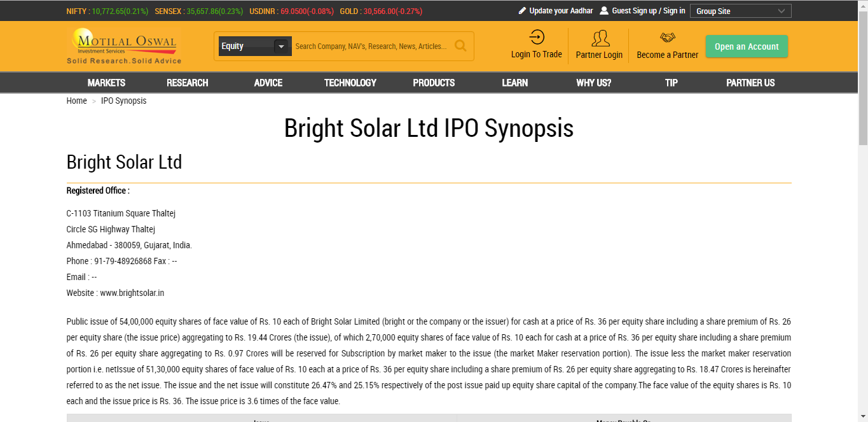Click the guest user profile icon
This screenshot has height=422, width=868.
pos(604,11)
